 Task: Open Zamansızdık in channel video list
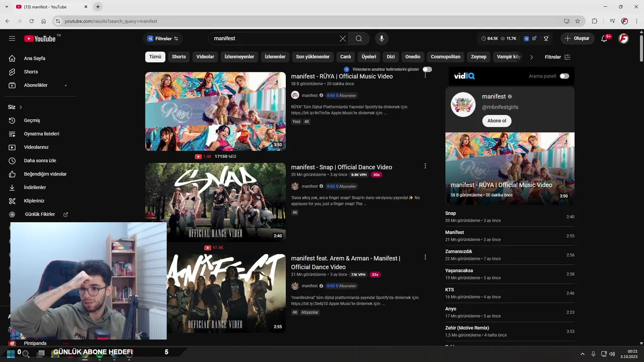pyautogui.click(x=458, y=251)
